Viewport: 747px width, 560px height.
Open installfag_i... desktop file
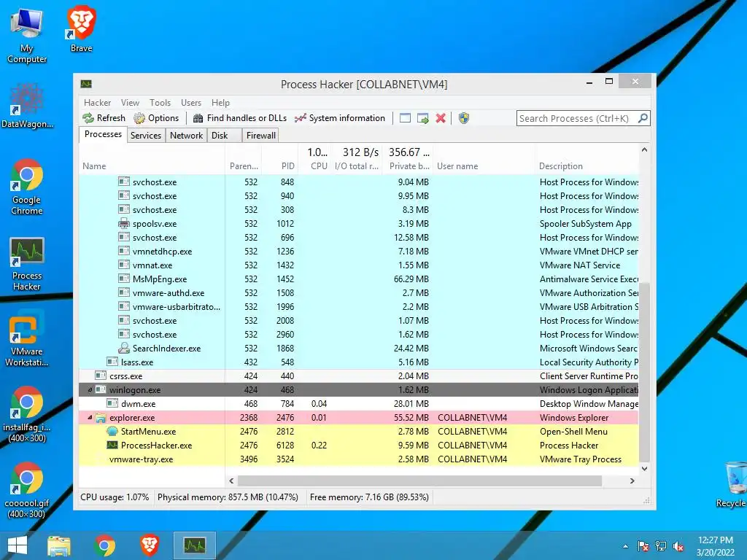[x=27, y=415]
